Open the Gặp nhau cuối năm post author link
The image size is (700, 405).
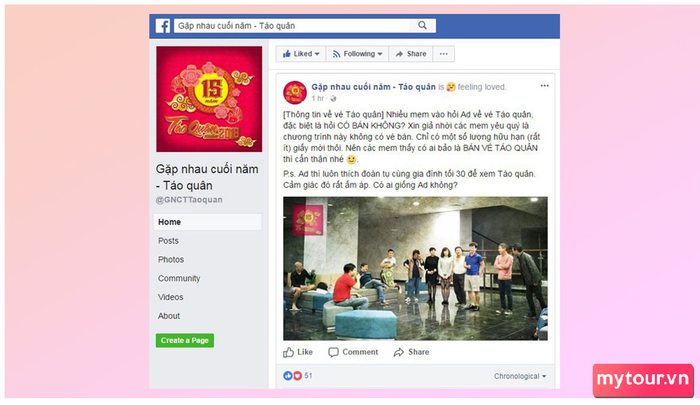point(373,87)
